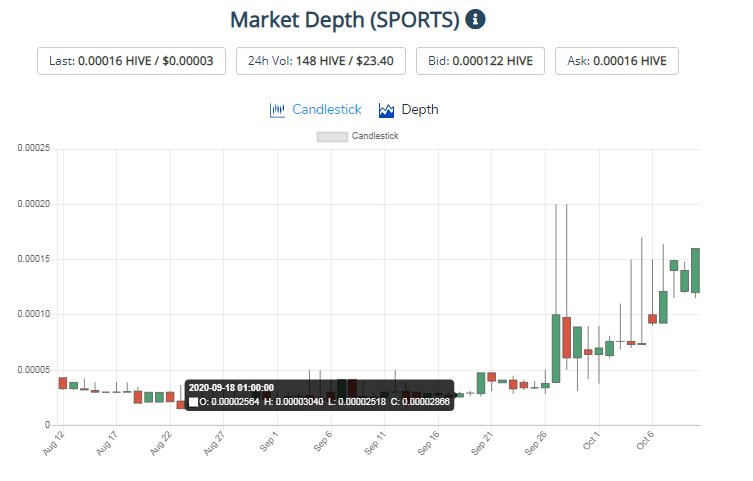
Task: Click the Aug 17 x-axis label
Action: coord(107,443)
